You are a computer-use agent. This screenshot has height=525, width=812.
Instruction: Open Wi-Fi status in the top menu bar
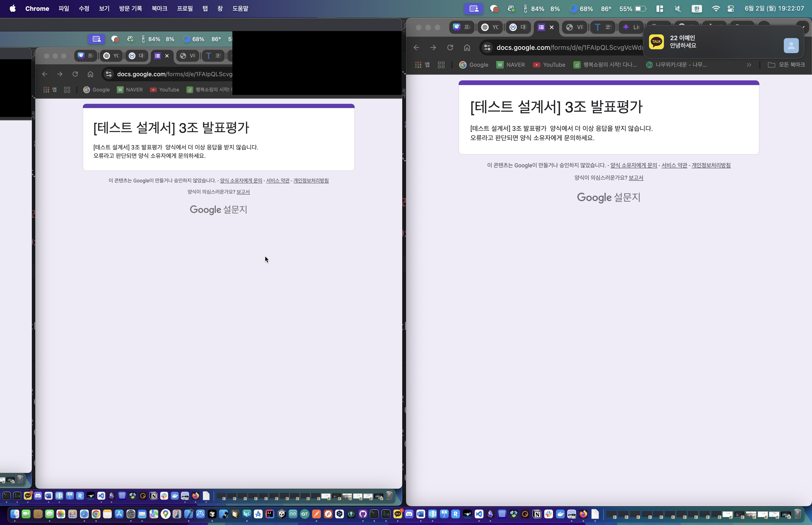coord(716,8)
